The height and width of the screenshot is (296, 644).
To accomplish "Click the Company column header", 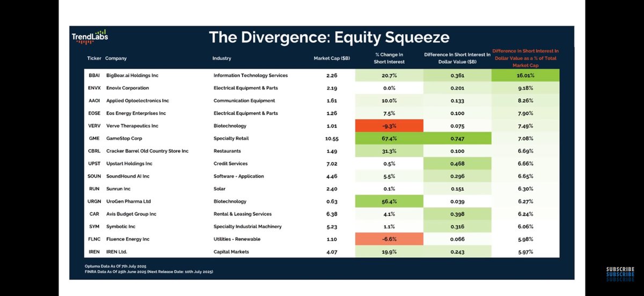I will (116, 58).
